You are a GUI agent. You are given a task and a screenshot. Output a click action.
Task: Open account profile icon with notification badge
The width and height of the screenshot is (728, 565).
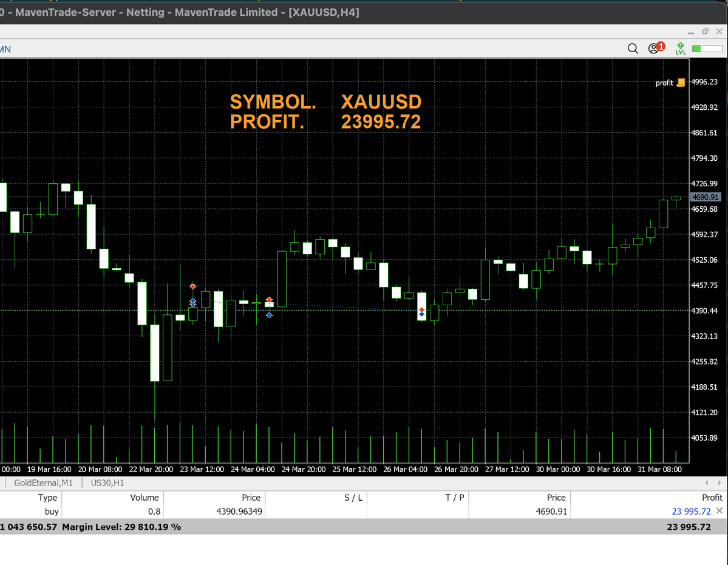coord(656,47)
